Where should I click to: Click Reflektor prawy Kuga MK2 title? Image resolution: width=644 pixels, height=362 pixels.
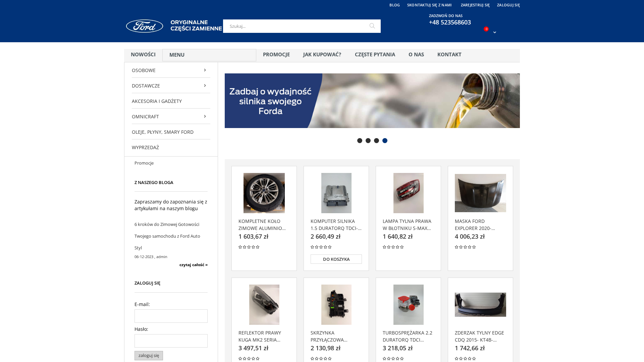pos(260,336)
